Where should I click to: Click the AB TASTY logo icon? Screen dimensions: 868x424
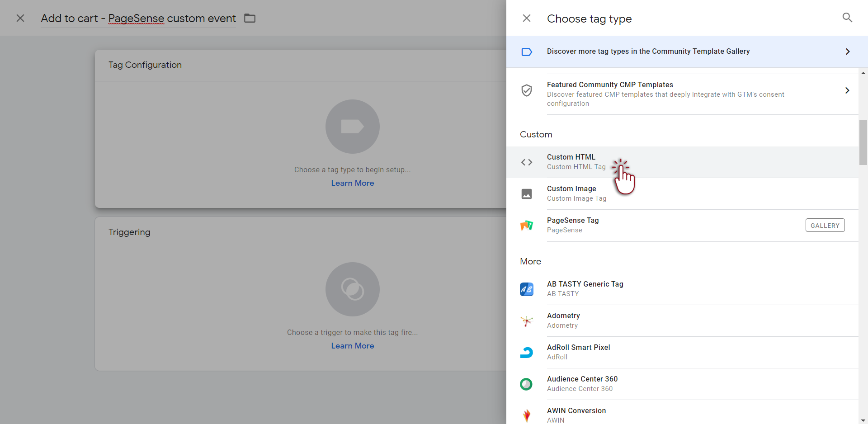527,289
